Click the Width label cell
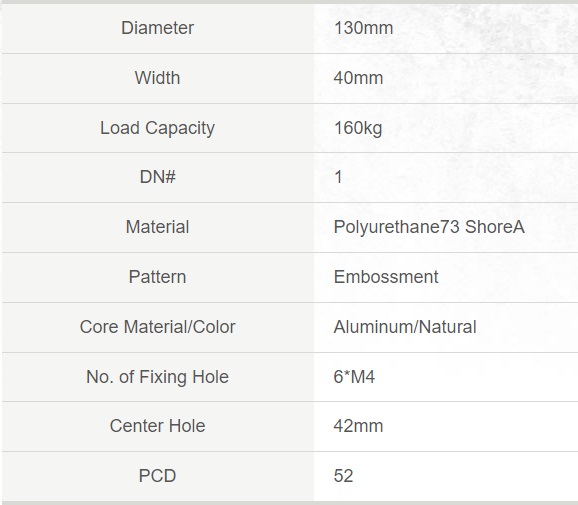This screenshot has height=505, width=578. pos(157,78)
